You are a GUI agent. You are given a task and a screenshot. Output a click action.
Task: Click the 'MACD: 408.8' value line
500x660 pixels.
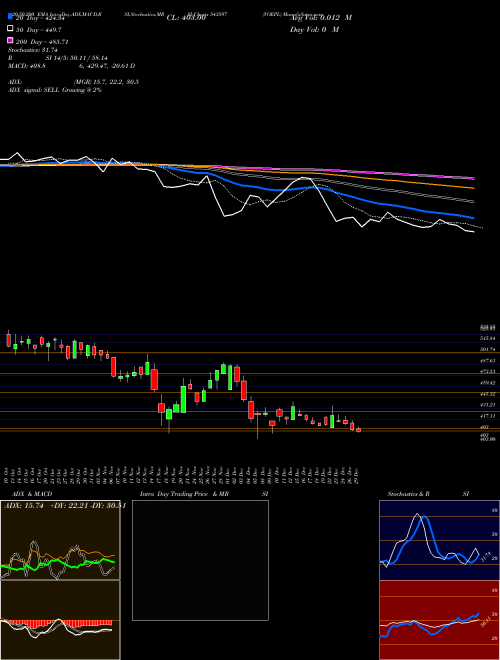pyautogui.click(x=27, y=66)
